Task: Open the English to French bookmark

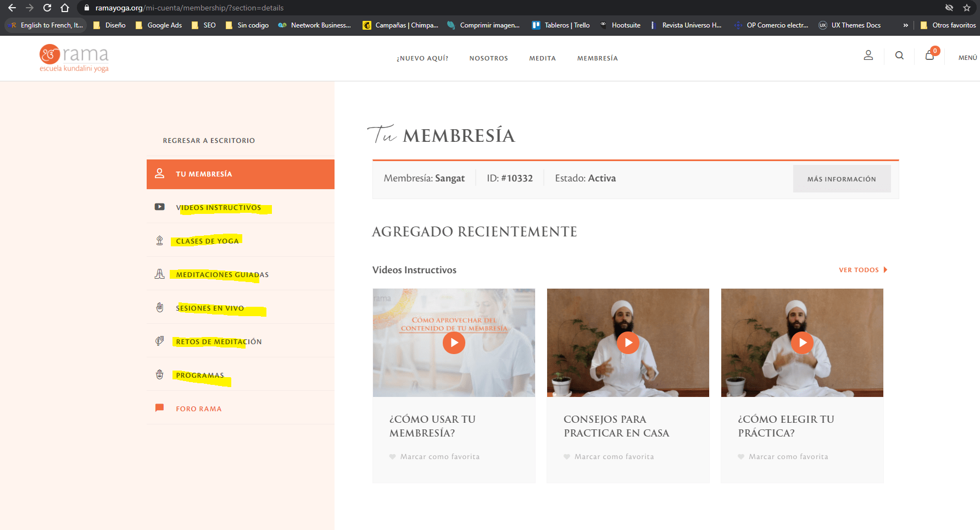Action: point(46,25)
